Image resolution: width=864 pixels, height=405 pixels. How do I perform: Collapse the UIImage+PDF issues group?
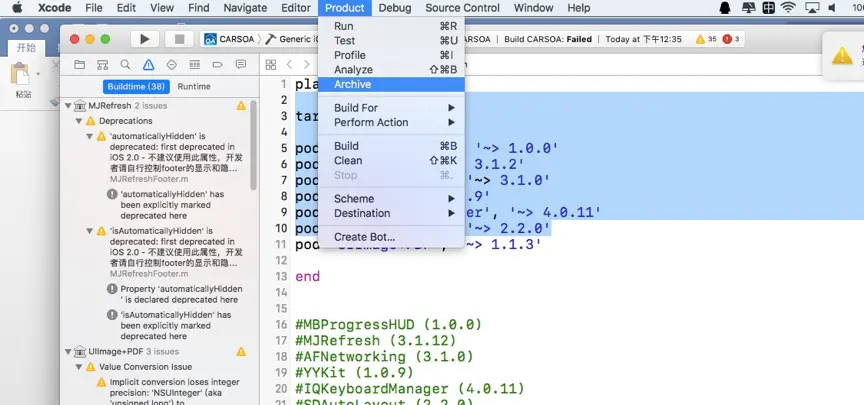[68, 351]
